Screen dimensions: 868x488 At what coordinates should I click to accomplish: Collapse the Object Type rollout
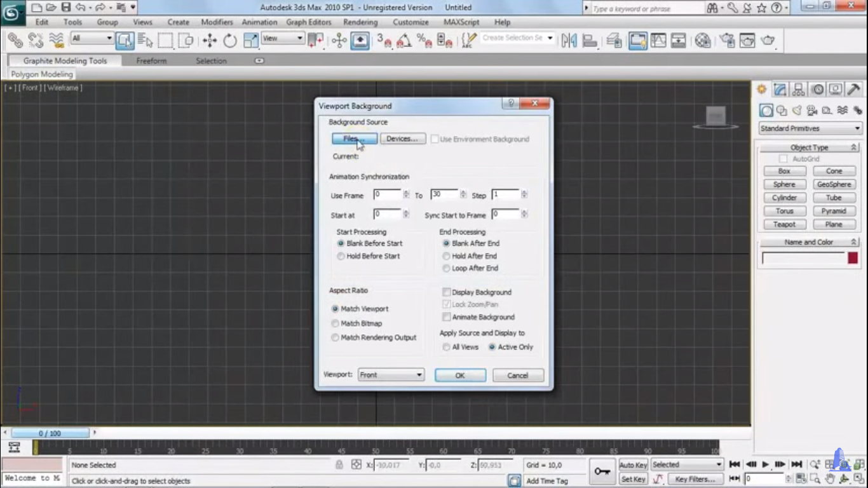810,147
